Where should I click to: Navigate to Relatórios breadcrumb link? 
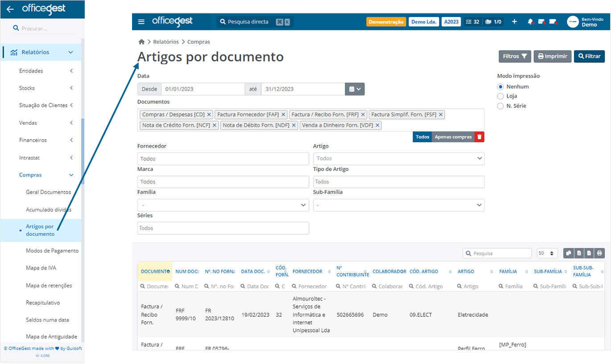pos(165,41)
